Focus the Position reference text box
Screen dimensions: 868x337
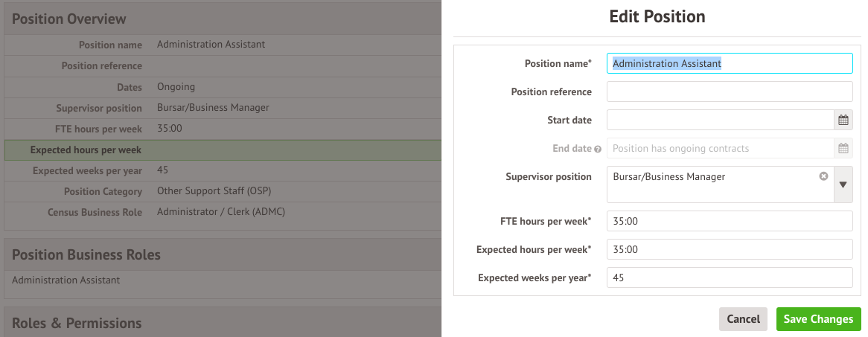[730, 92]
